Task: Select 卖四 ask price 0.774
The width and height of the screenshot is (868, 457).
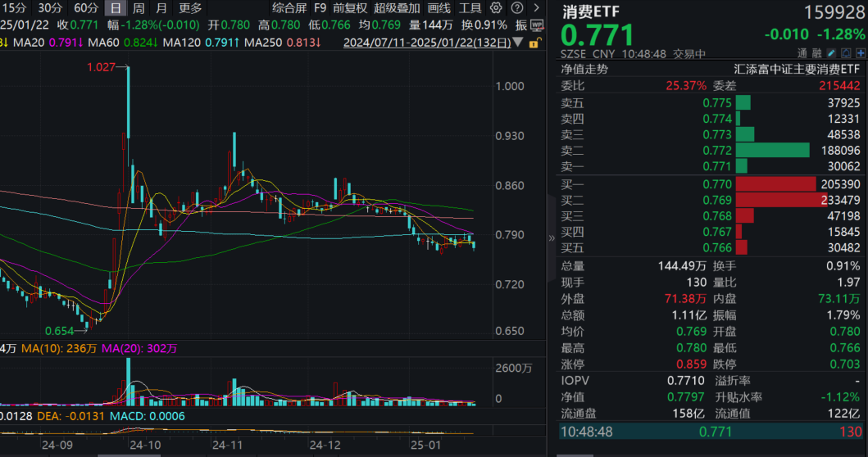Action: 717,119
